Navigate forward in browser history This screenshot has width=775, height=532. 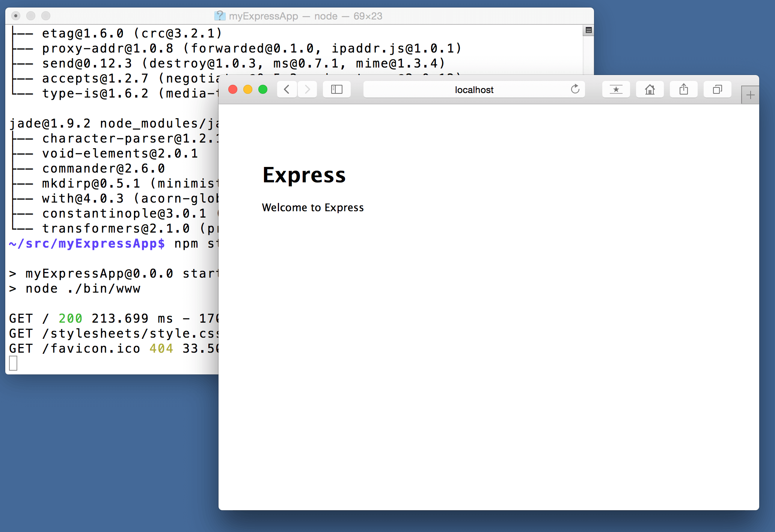pos(307,89)
